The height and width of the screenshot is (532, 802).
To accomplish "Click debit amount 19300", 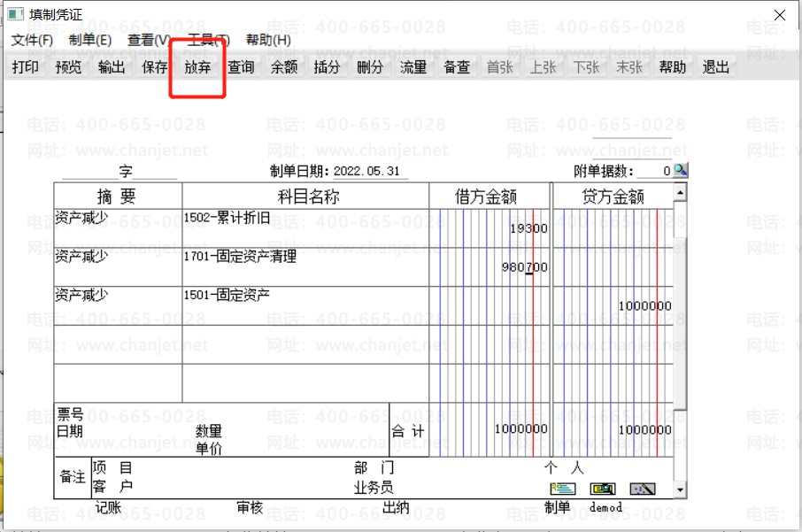I will (528, 228).
